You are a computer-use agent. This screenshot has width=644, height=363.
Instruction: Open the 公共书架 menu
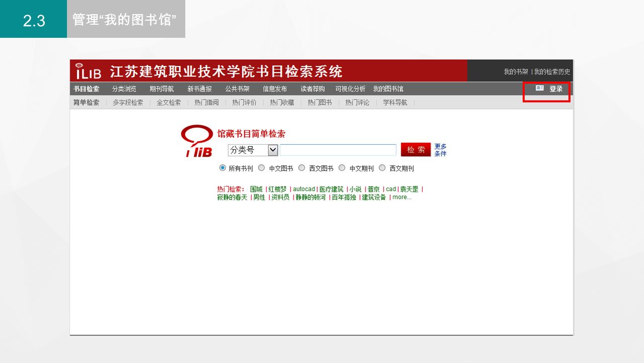237,89
